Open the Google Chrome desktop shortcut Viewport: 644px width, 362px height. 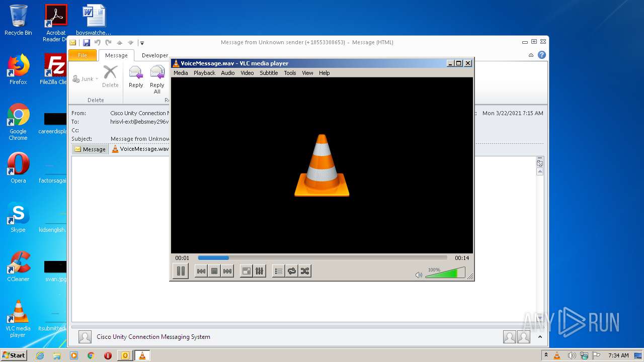pos(18,122)
